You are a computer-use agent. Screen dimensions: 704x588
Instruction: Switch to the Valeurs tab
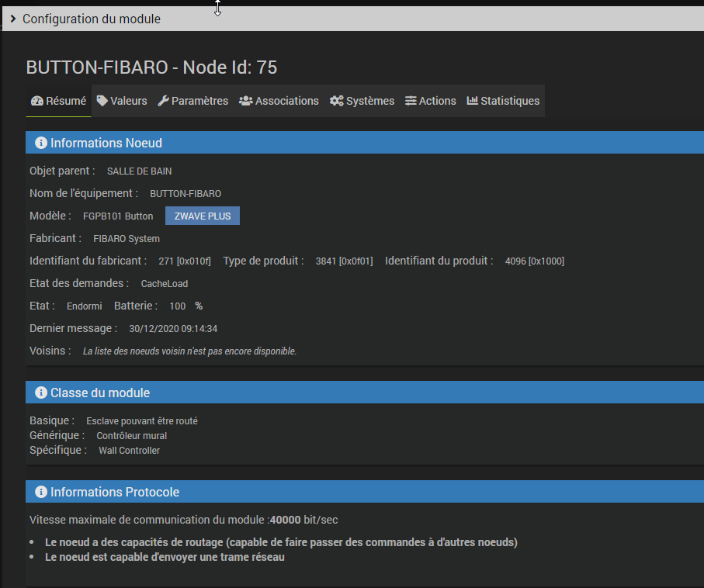pyautogui.click(x=122, y=101)
